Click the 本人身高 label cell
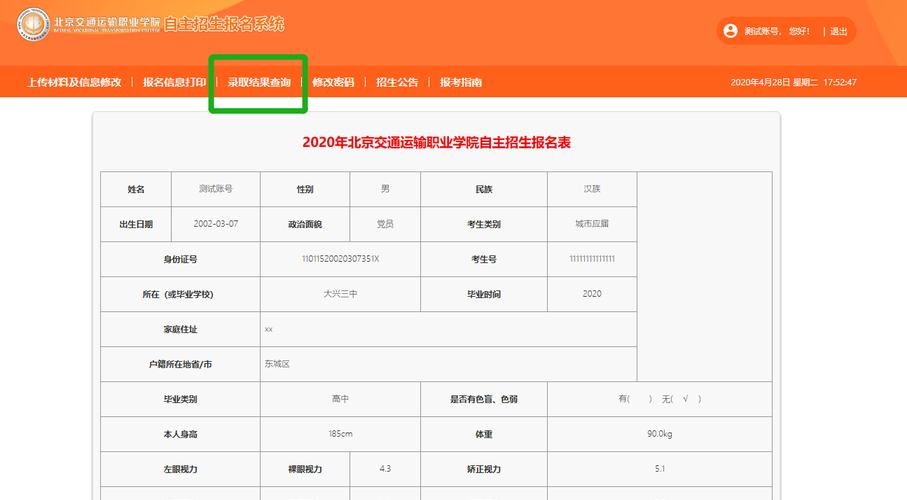907x500 pixels. [180, 434]
